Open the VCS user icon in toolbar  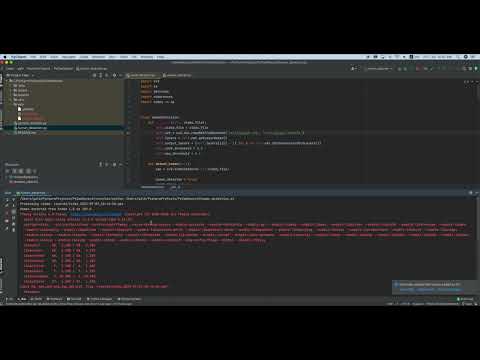pyautogui.click(x=353, y=69)
